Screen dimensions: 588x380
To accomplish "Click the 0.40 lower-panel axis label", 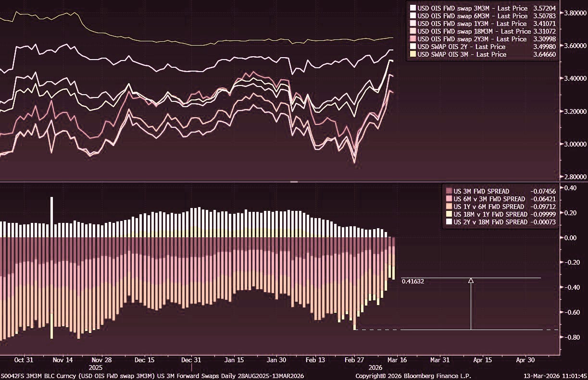I will tap(570, 188).
